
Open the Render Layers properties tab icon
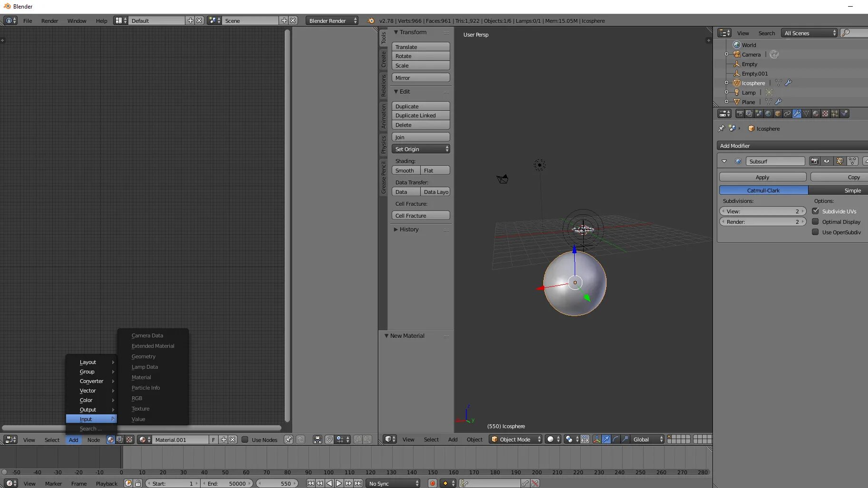click(749, 114)
